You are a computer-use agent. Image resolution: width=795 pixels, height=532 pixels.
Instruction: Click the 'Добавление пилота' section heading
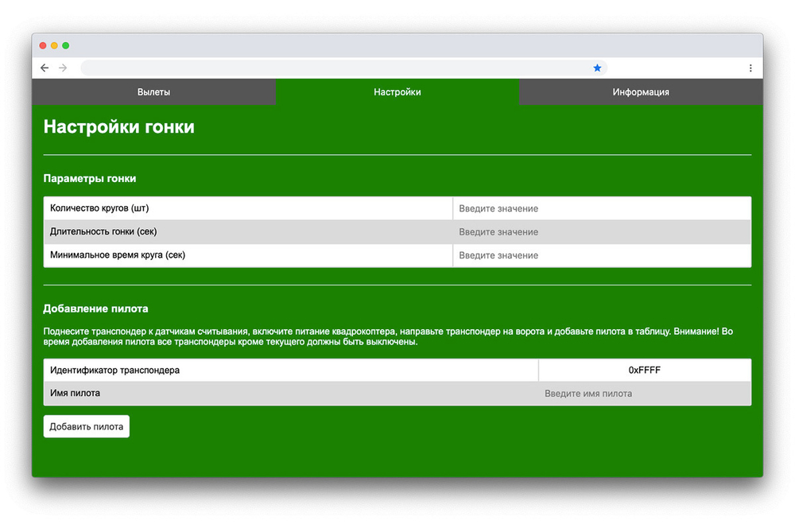[95, 309]
